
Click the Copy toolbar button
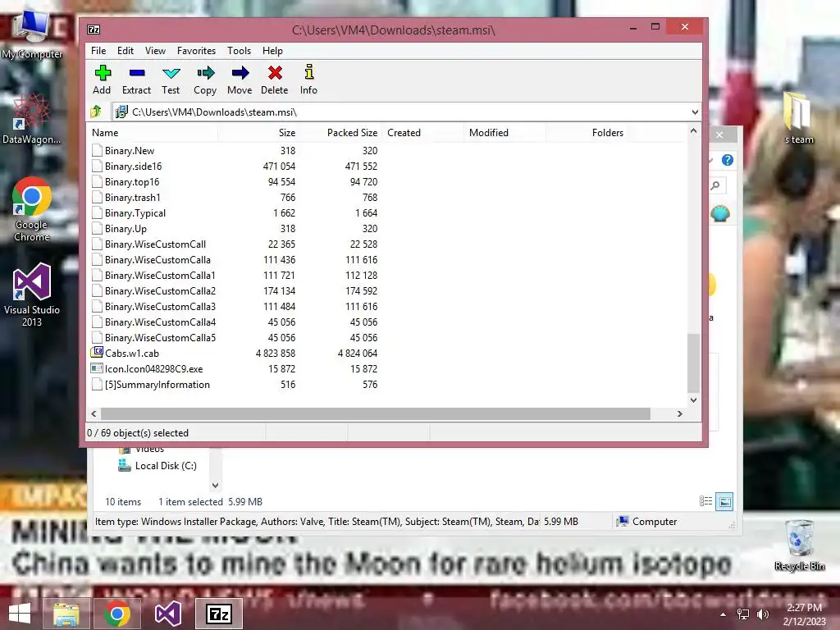click(x=205, y=80)
